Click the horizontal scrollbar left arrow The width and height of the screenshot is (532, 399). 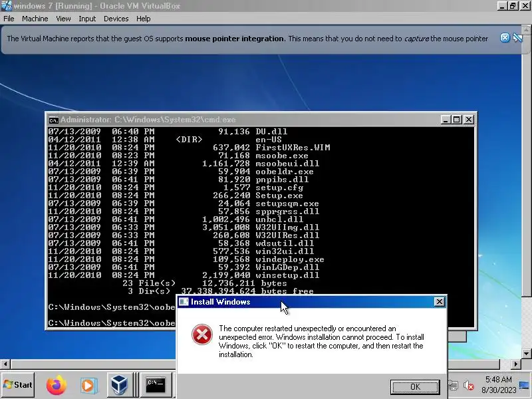[x=5, y=364]
